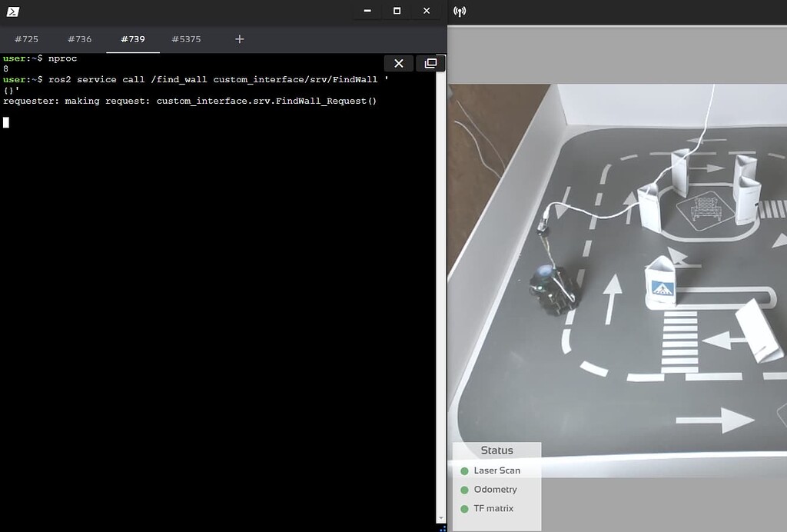Switch to terminal tab #5375
This screenshot has height=532, width=787.
coord(186,39)
